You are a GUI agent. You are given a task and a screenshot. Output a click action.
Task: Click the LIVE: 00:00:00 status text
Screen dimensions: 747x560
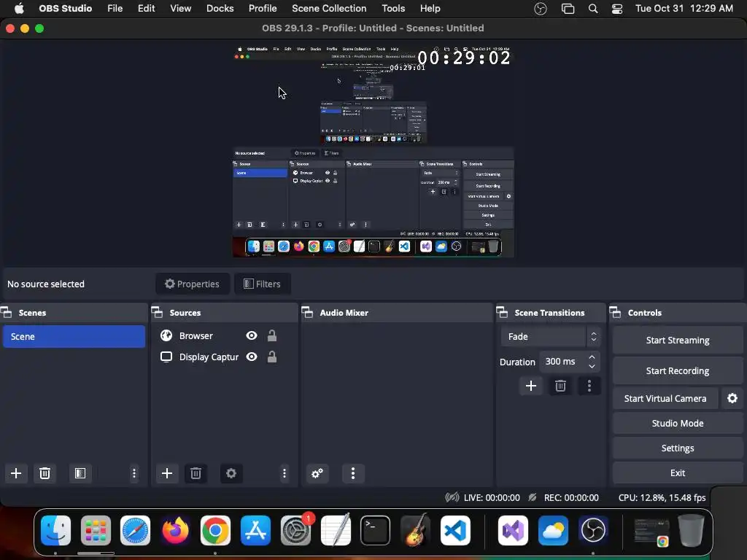(x=492, y=497)
